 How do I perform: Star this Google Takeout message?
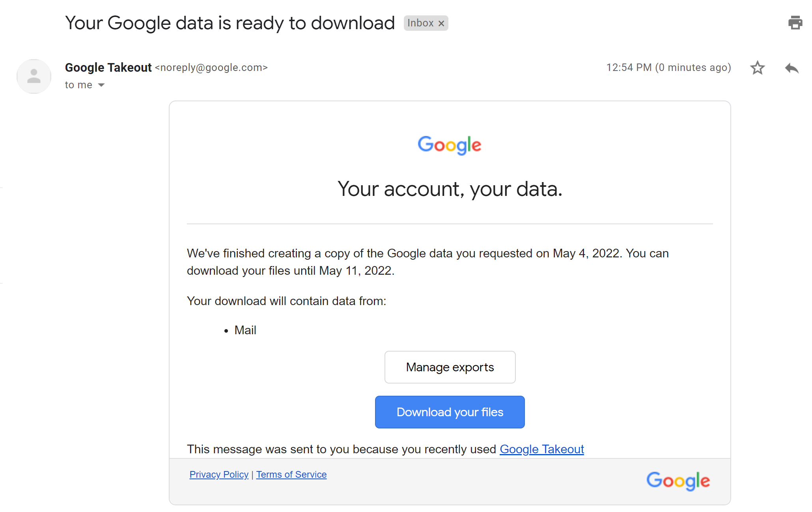coord(757,68)
